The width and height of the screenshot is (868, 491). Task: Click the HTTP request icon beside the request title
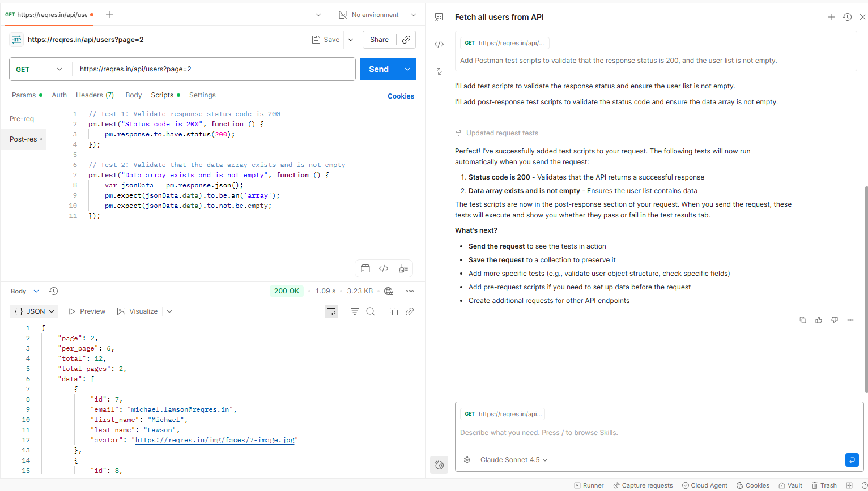tap(16, 40)
